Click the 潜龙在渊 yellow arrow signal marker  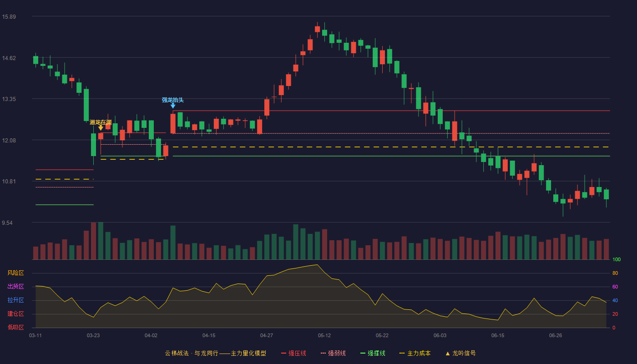(x=101, y=128)
